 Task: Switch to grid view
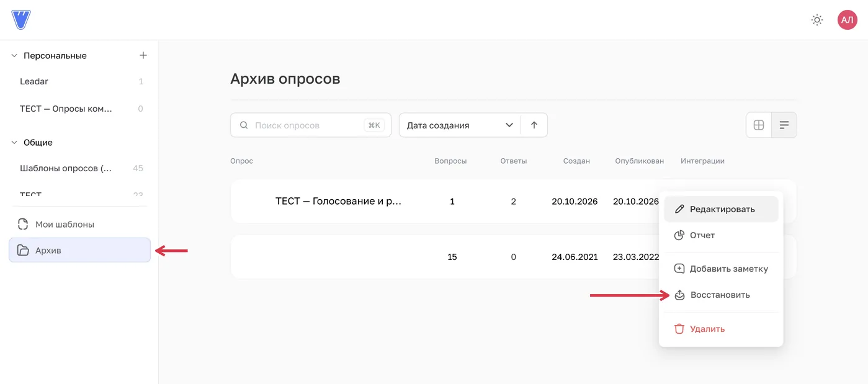click(x=758, y=125)
